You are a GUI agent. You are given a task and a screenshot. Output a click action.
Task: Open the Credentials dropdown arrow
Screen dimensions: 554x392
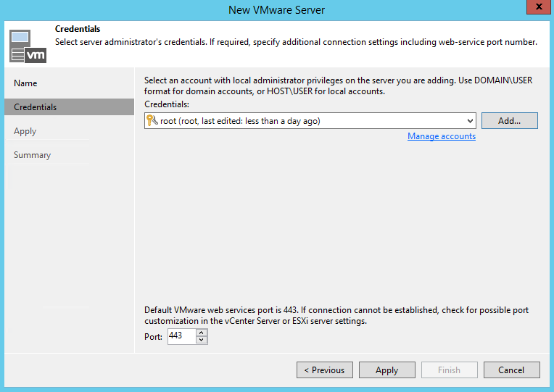[x=469, y=121]
